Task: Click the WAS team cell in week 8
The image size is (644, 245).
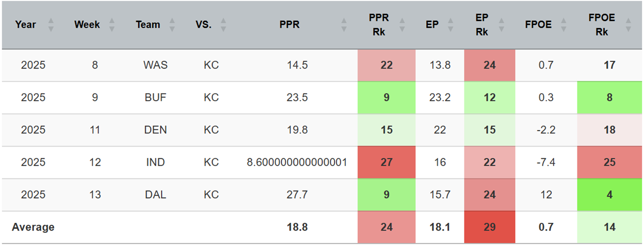Action: pyautogui.click(x=155, y=66)
